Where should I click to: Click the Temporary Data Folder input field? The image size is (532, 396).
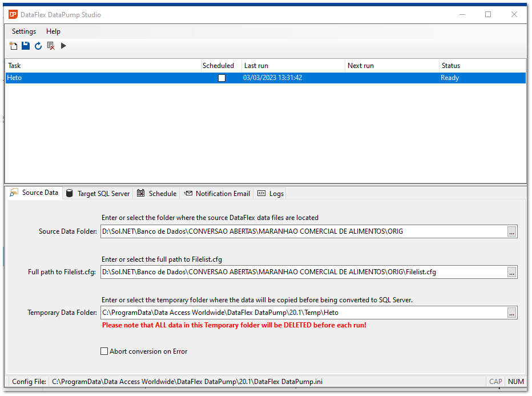303,313
